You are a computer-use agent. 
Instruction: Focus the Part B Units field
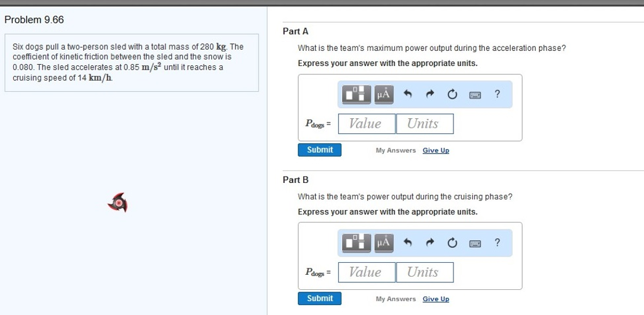tap(425, 272)
